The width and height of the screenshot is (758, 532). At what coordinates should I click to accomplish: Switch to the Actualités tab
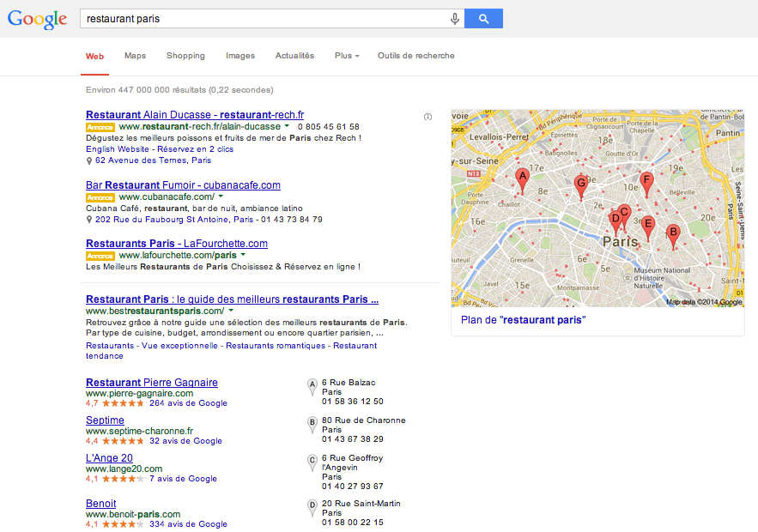pos(294,56)
